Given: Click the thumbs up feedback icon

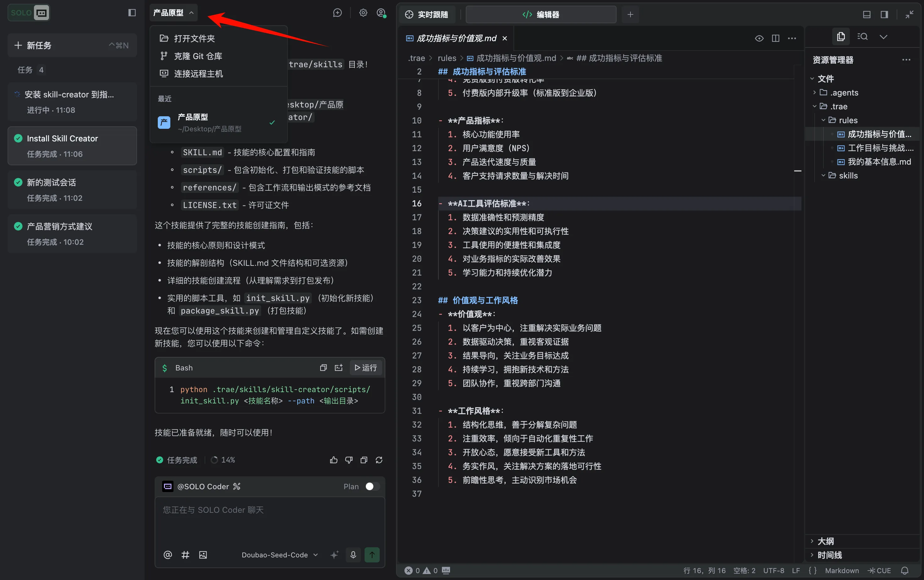Looking at the screenshot, I should coord(333,460).
